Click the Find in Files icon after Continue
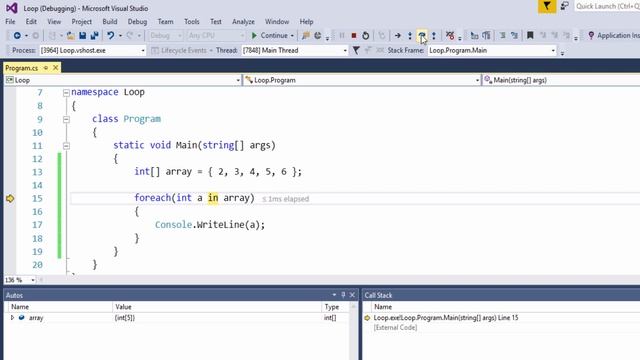This screenshot has width=640, height=360. [x=306, y=36]
